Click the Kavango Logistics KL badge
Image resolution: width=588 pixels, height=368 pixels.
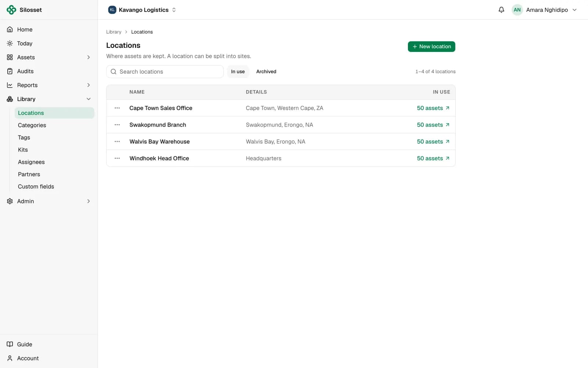point(112,10)
